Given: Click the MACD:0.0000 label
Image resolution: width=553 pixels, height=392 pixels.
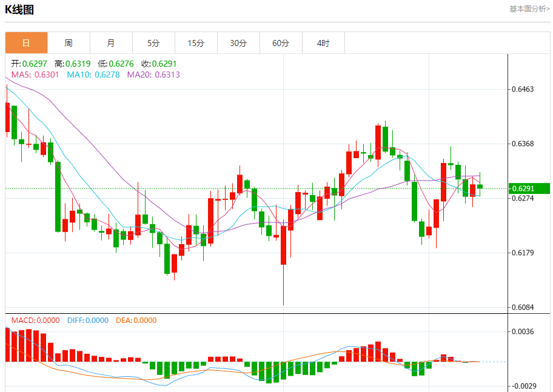Looking at the screenshot, I should click(35, 321).
